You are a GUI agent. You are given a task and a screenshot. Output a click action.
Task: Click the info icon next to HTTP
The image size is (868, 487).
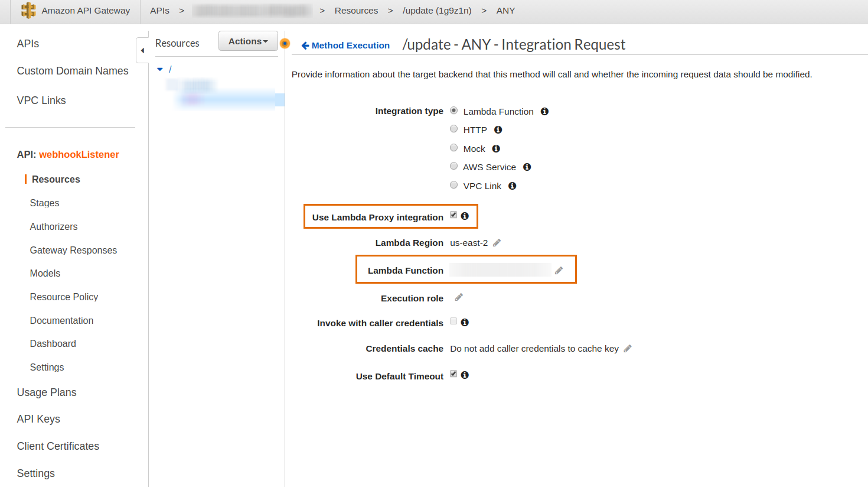[x=498, y=129]
